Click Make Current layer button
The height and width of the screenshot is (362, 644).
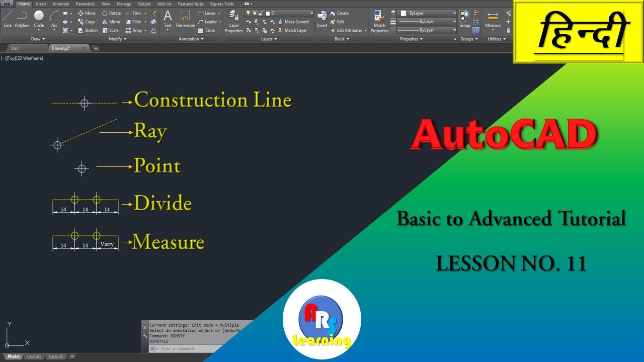pos(294,22)
